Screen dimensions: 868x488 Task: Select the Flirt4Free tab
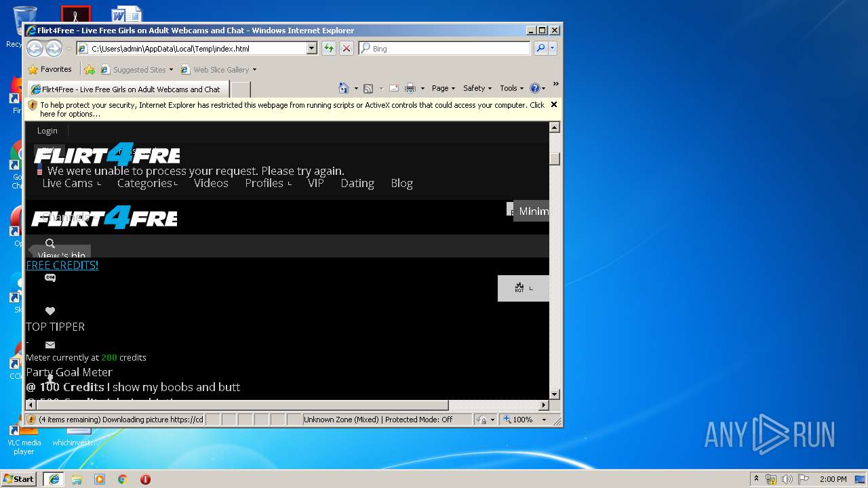point(127,89)
